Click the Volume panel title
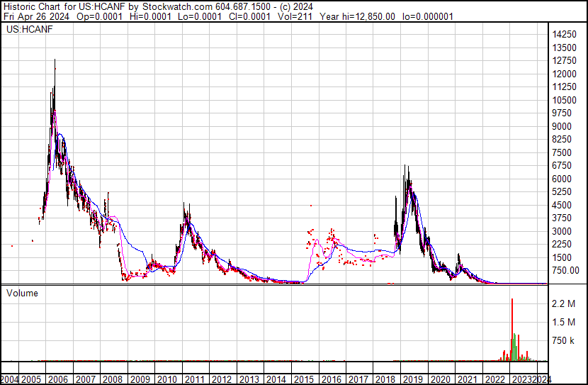 click(23, 293)
